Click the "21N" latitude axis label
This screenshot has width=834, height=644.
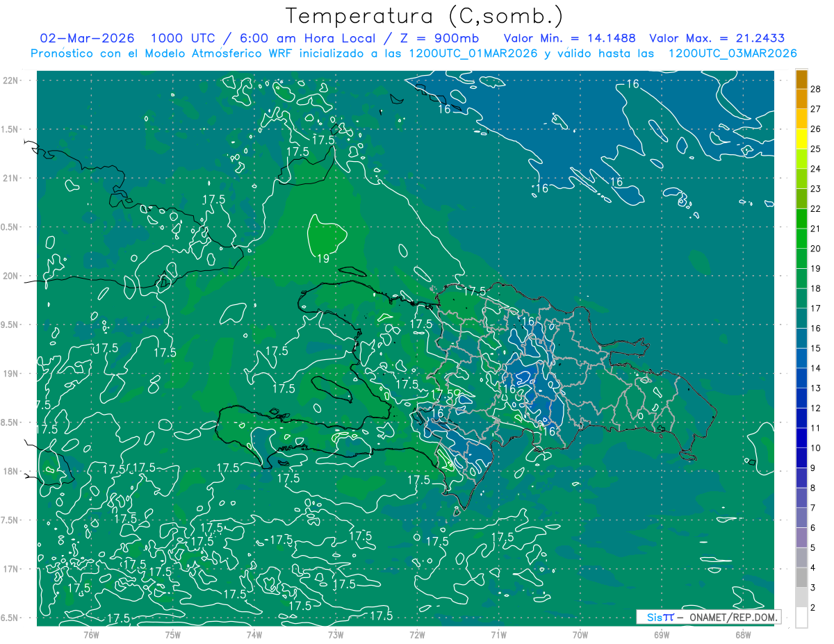coord(11,178)
